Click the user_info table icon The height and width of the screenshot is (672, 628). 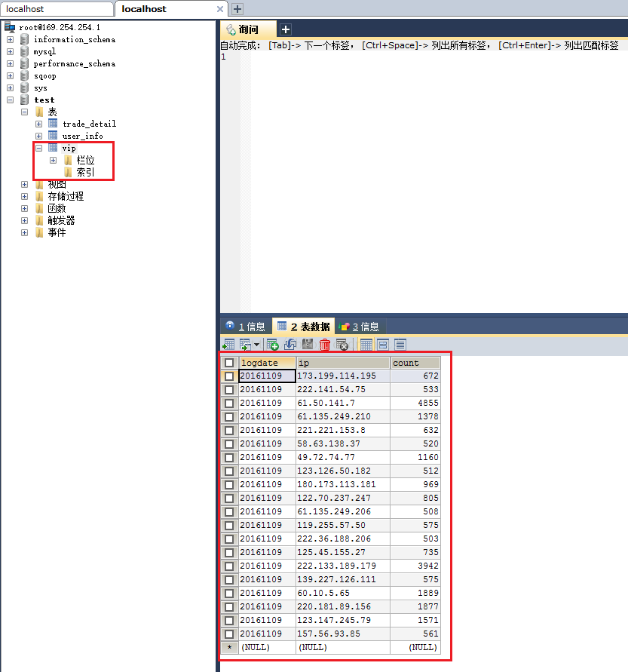point(53,136)
